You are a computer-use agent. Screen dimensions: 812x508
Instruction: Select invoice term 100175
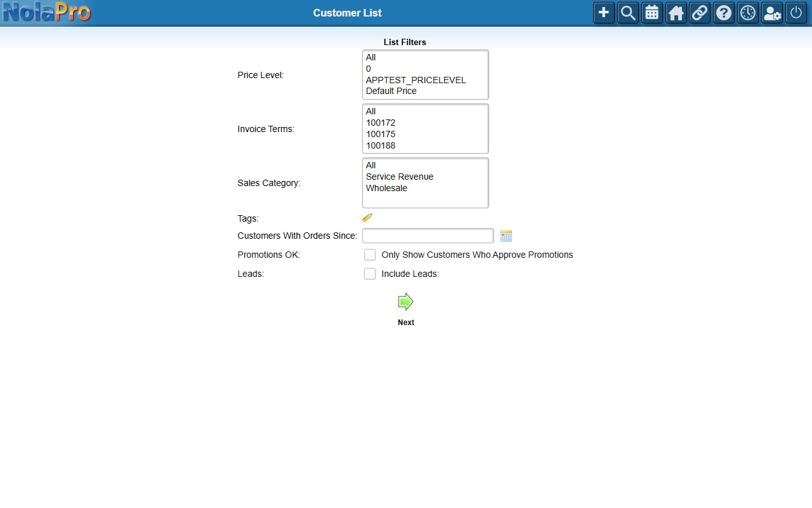point(425,134)
